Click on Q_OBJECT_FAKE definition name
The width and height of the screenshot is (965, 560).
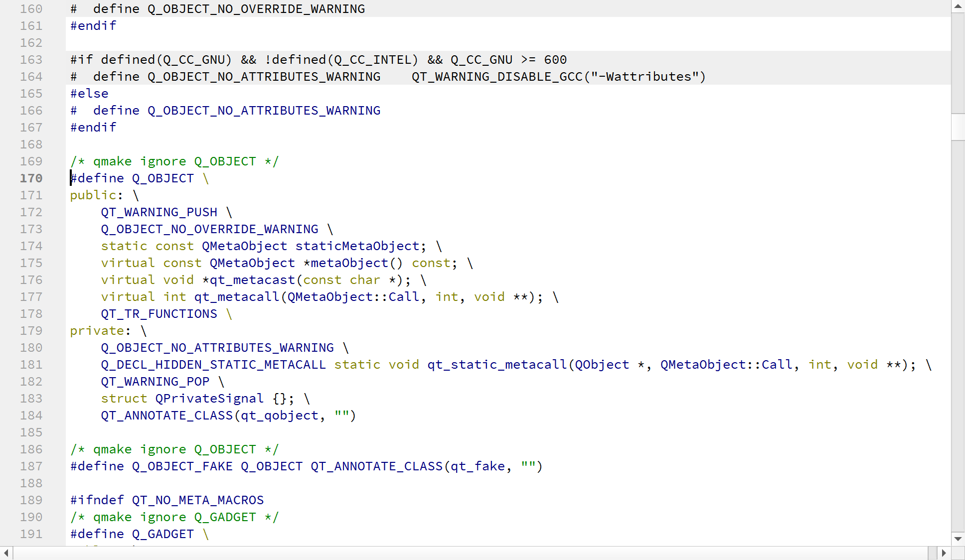pos(182,466)
